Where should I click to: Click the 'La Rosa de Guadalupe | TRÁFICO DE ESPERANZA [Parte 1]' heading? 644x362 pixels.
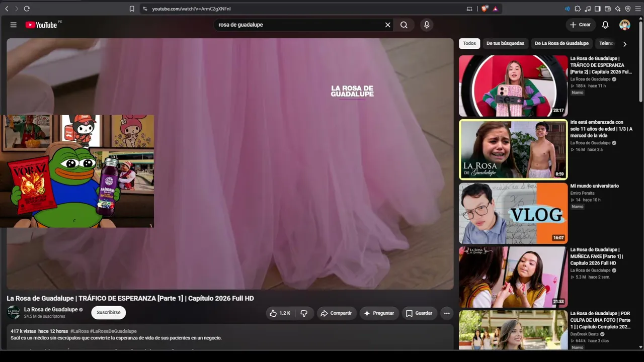click(130, 298)
